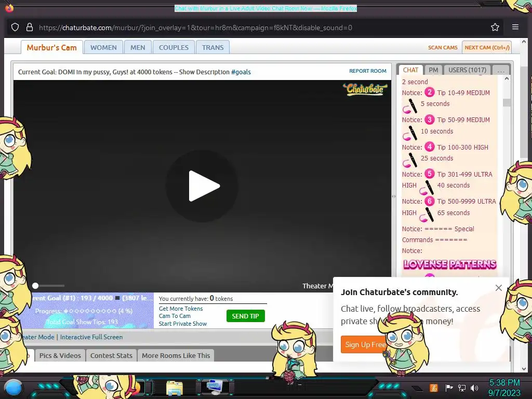Bookmark this page with the star icon

[x=495, y=27]
